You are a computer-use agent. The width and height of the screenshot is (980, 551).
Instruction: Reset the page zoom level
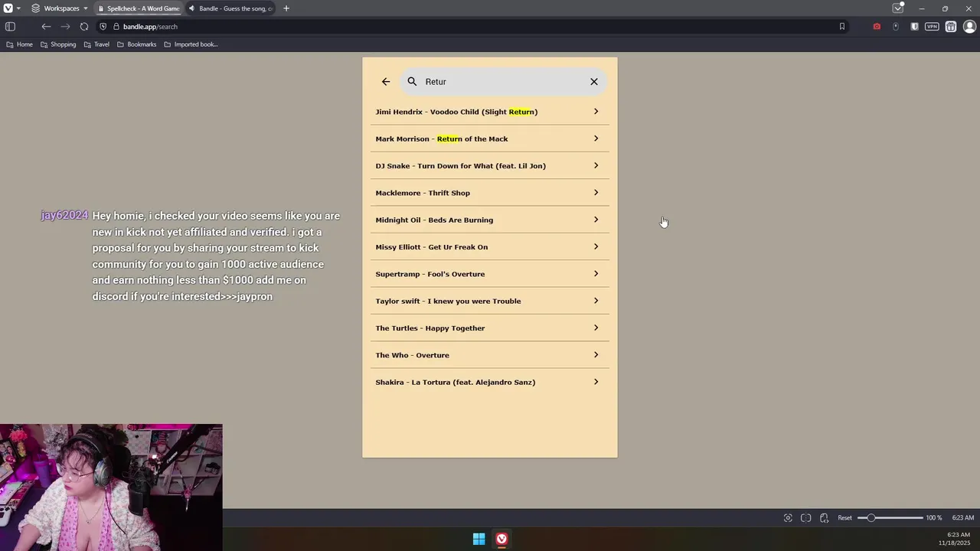[844, 518]
